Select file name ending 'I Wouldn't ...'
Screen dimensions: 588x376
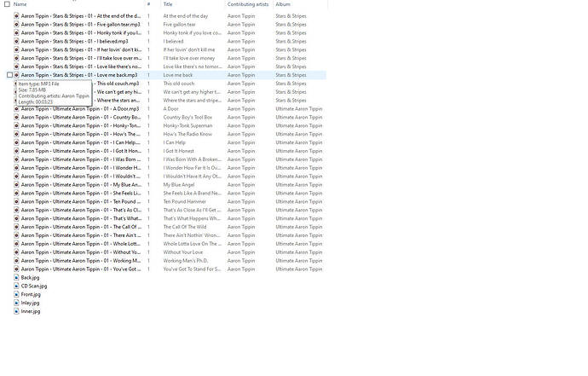coord(81,176)
